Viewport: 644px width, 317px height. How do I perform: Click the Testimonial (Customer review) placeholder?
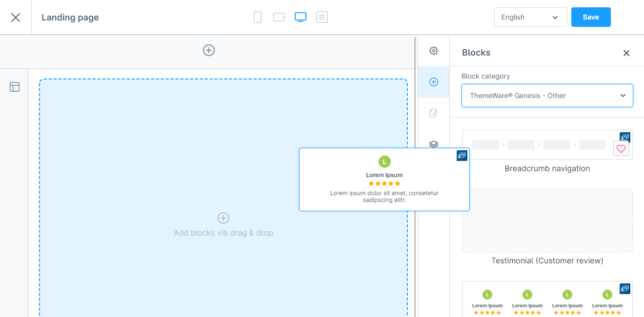[x=547, y=220]
